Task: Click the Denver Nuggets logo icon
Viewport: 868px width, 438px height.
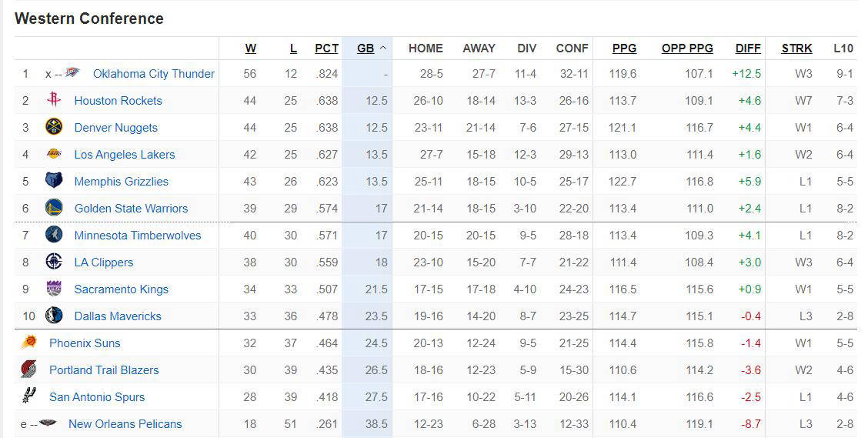Action: point(54,127)
